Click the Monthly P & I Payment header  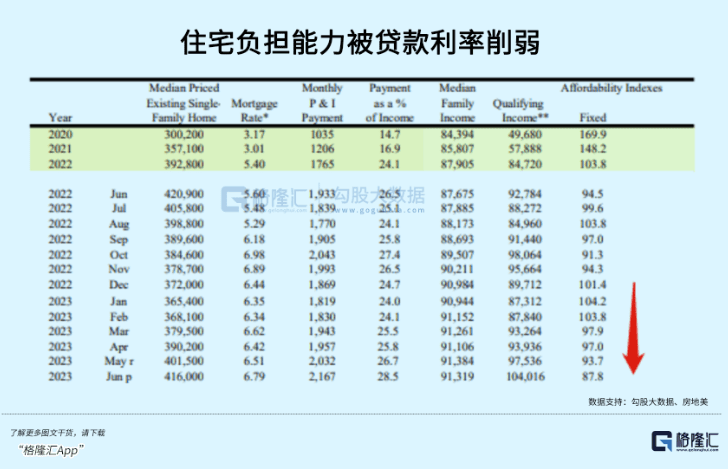(322, 103)
